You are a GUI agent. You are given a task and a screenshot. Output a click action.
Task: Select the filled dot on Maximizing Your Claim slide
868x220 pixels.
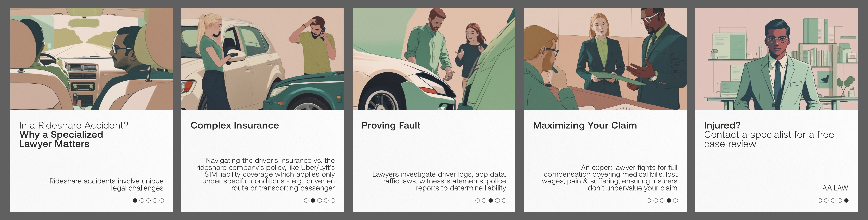669,200
